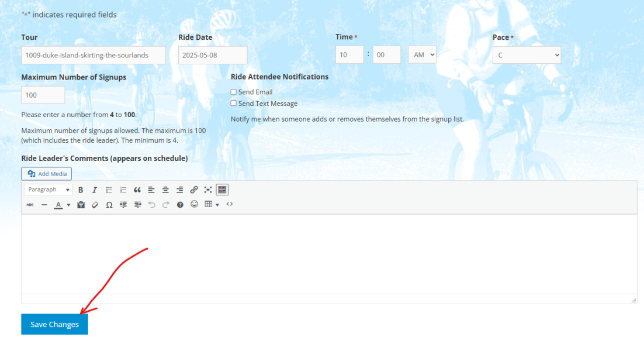Toggle bold formatting in the editor

pyautogui.click(x=81, y=190)
